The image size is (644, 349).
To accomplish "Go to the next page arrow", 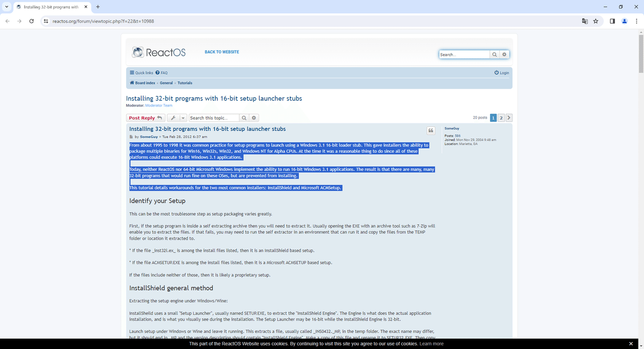I will point(509,118).
